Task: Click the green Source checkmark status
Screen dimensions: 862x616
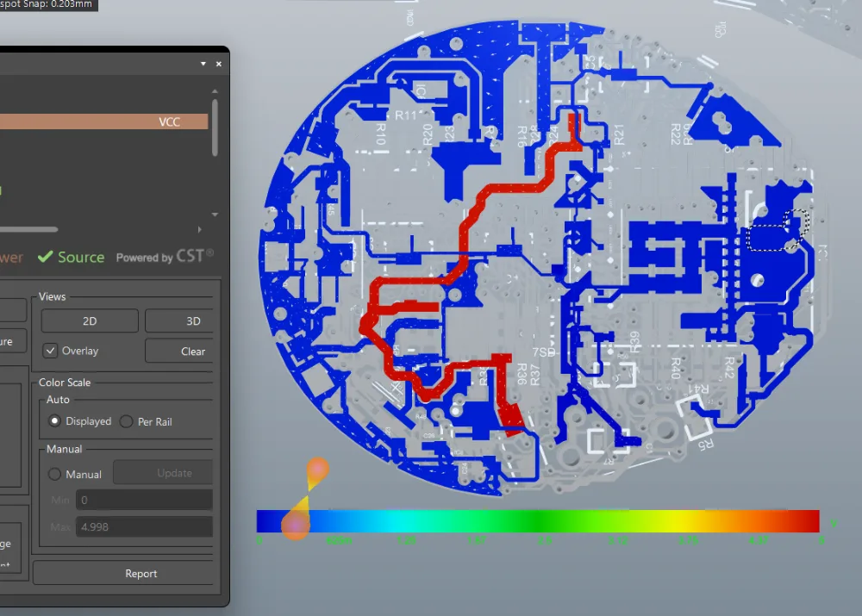Action: click(x=71, y=258)
